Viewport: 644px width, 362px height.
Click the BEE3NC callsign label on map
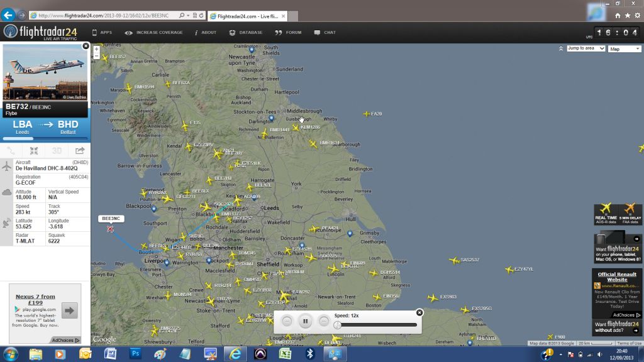pyautogui.click(x=111, y=218)
